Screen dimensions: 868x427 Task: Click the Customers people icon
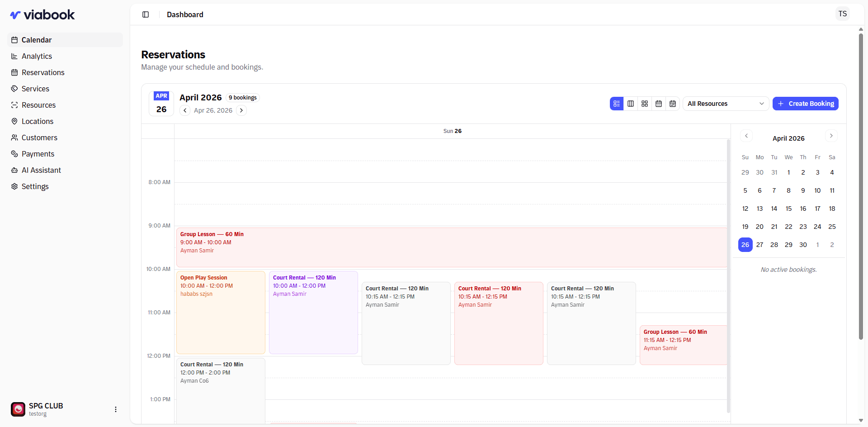(14, 138)
